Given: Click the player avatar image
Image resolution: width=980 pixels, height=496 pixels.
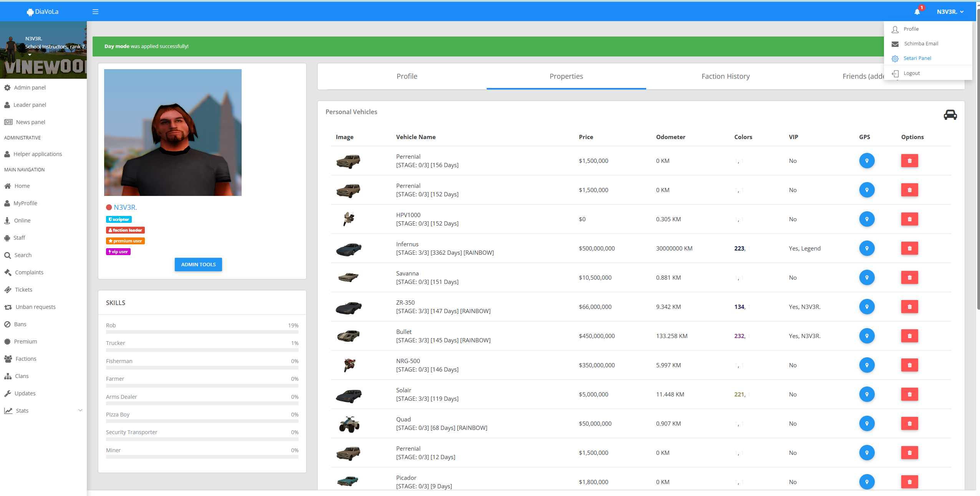Looking at the screenshot, I should (172, 133).
